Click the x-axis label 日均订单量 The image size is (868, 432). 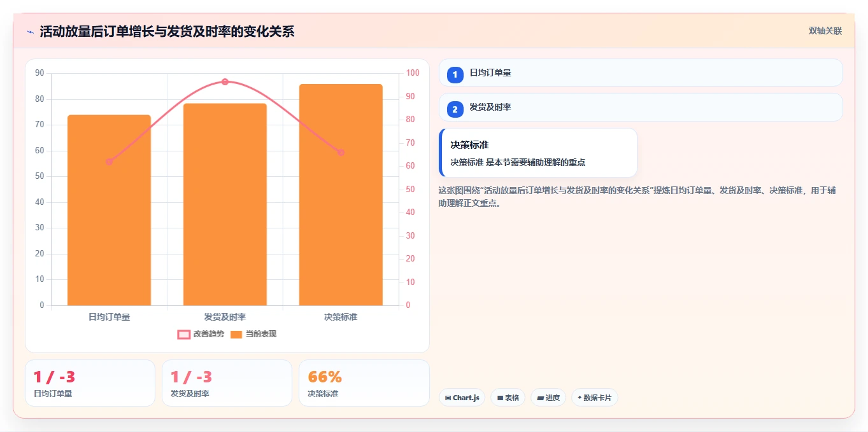109,317
